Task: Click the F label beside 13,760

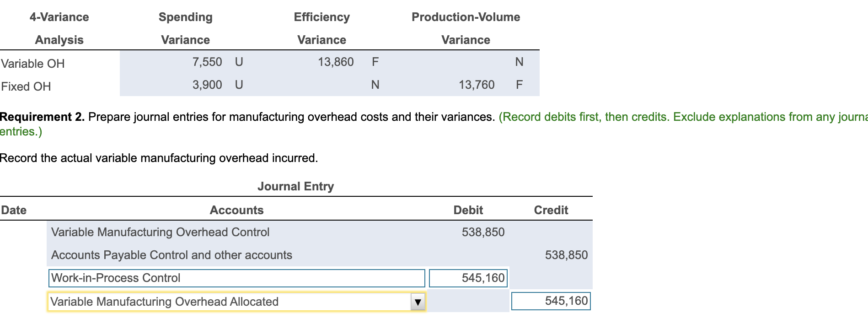Action: point(519,85)
